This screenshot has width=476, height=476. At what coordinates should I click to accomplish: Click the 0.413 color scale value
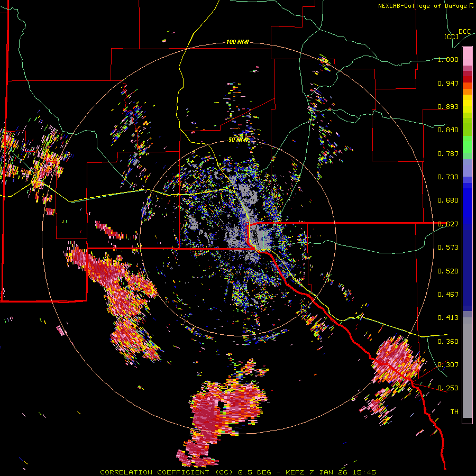pyautogui.click(x=448, y=318)
